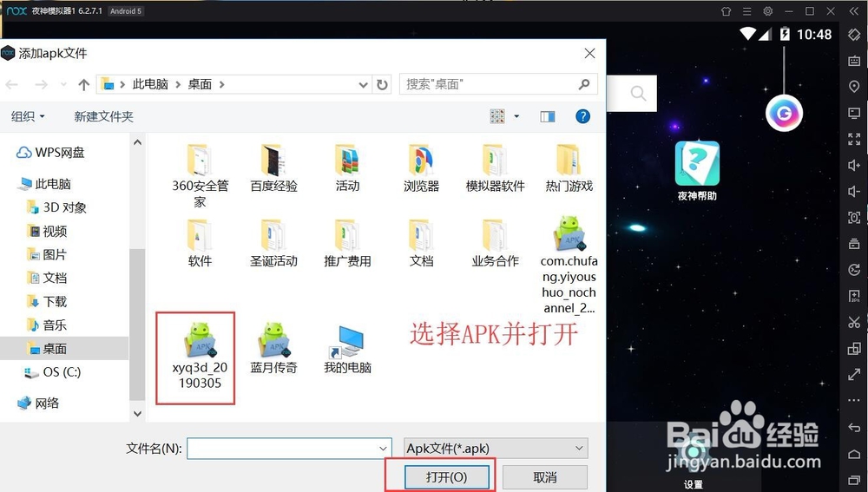The height and width of the screenshot is (492, 868).
Task: Open the file name combo box dropdown
Action: pyautogui.click(x=383, y=449)
